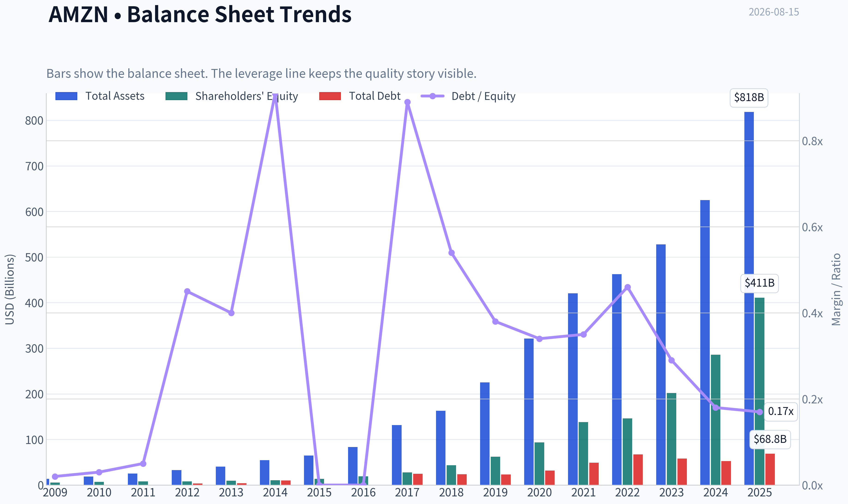Click the blue Total Assets legend swatch
Viewport: 848px width, 504px height.
66,96
